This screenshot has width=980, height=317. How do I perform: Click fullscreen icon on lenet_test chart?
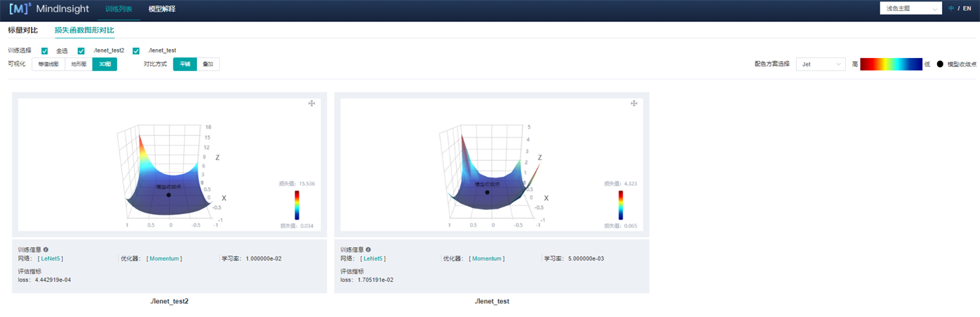tap(634, 104)
